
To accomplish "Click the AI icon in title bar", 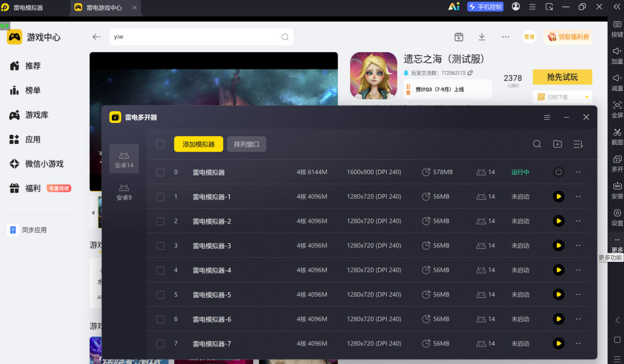I will point(454,7).
